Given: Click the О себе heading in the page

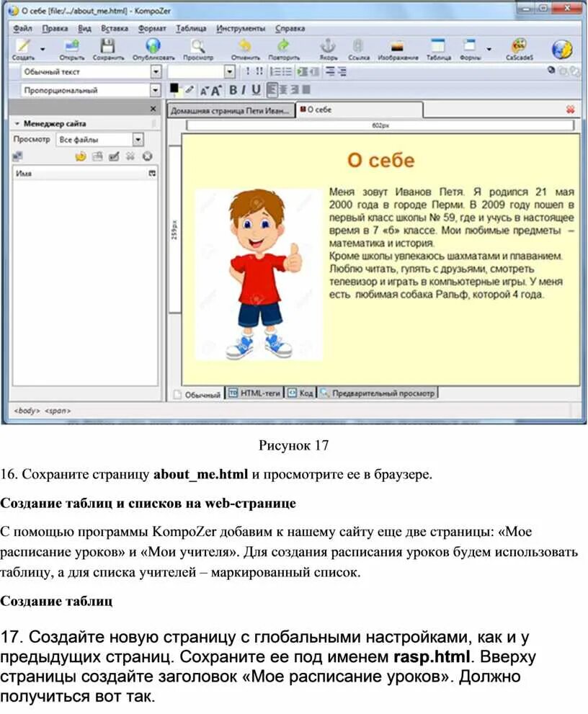Looking at the screenshot, I should click(380, 160).
